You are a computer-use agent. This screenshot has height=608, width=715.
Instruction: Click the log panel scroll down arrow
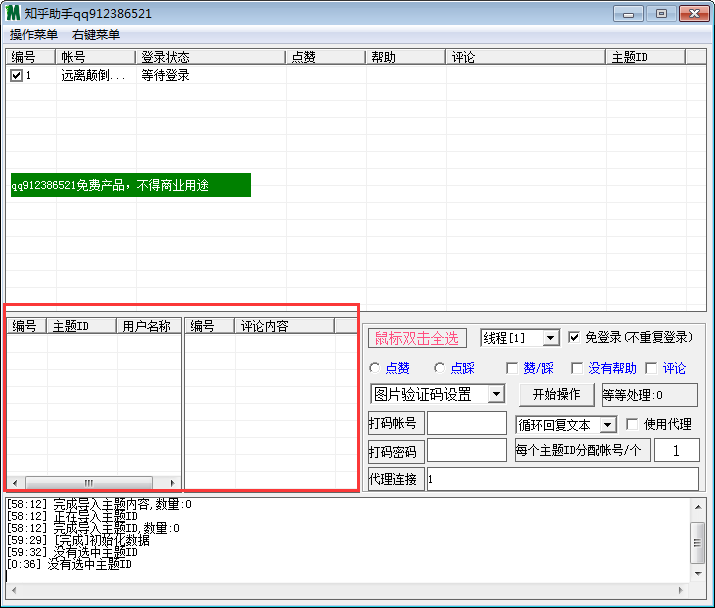click(x=698, y=574)
